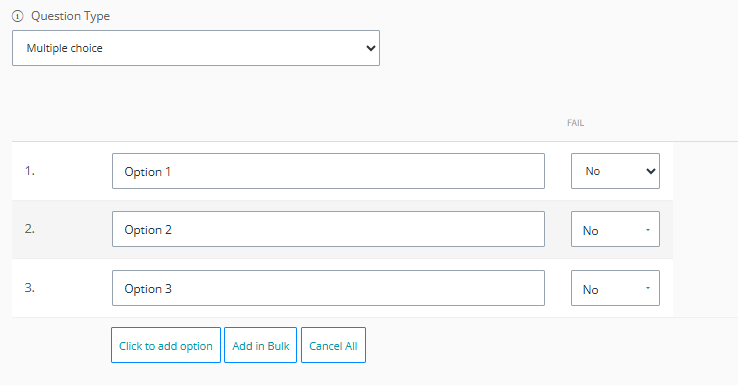Screen dimensions: 738x385
Task: Click the info icon beside Question Type
Action: [x=17, y=16]
